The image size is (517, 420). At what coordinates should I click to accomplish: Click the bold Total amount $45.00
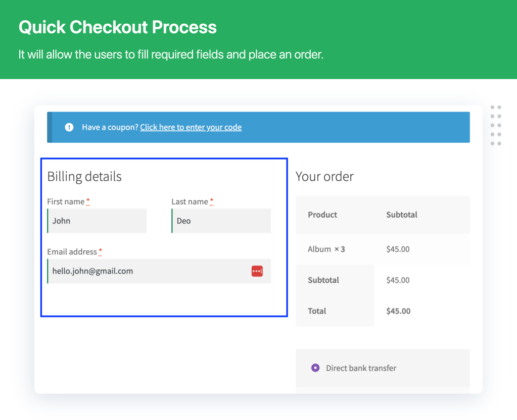pos(398,311)
